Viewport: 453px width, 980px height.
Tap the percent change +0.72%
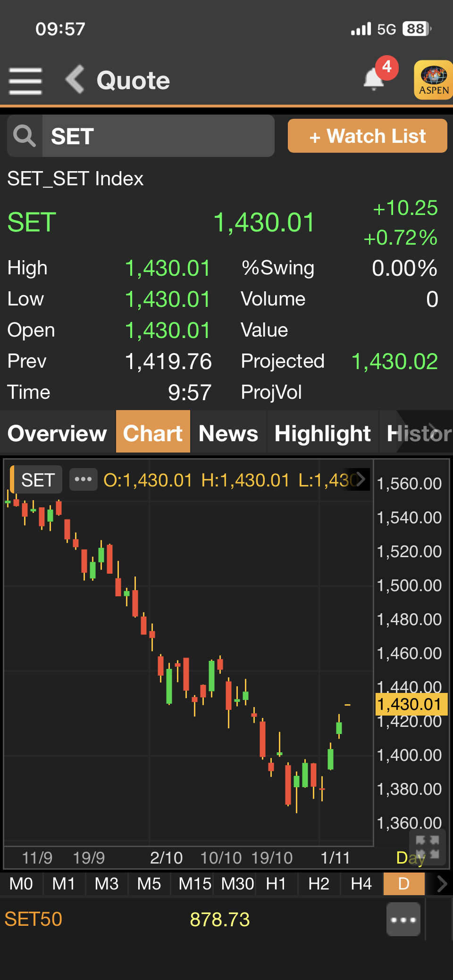(x=401, y=238)
